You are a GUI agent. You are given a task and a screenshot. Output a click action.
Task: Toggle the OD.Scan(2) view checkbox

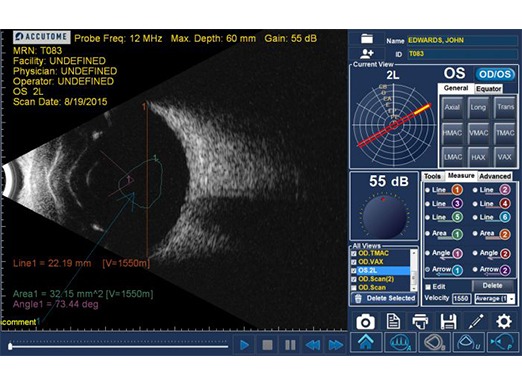click(354, 279)
